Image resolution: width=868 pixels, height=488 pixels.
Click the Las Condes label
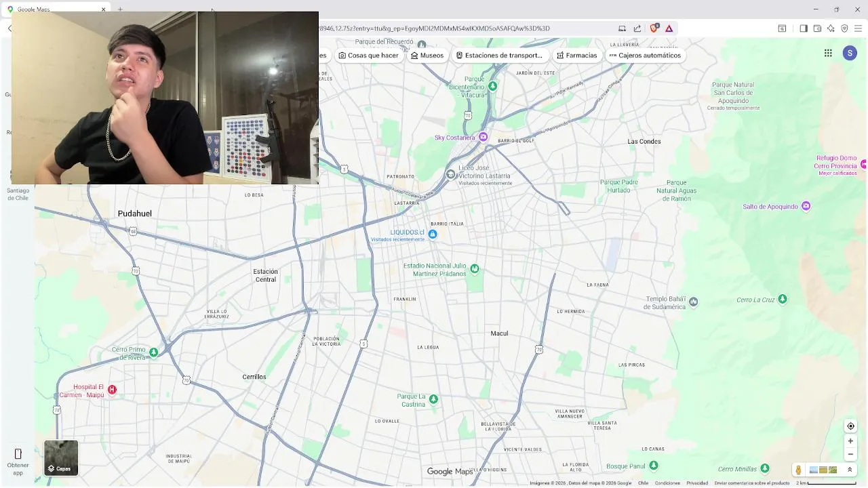tap(644, 142)
